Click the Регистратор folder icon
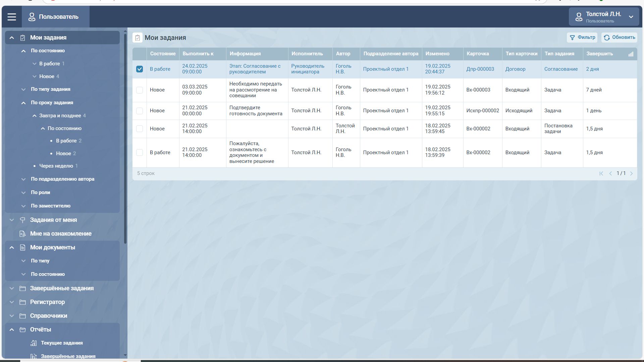The height and width of the screenshot is (362, 644). point(22,302)
